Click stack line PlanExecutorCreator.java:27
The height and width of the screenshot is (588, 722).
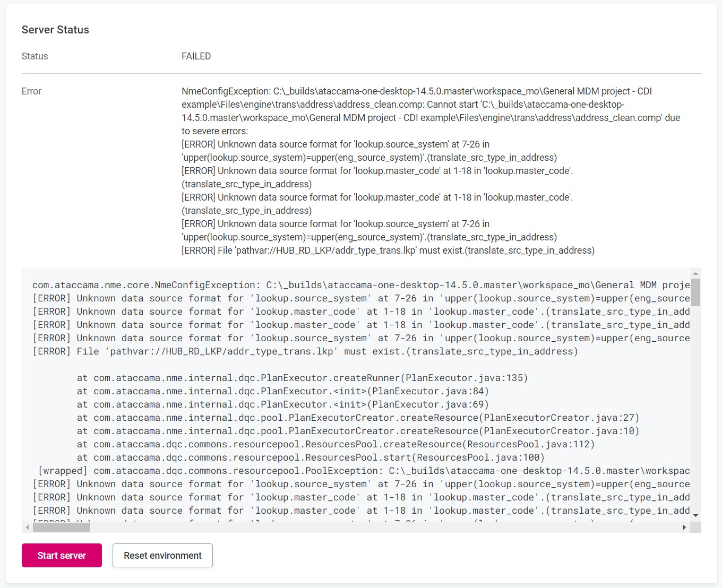tap(358, 418)
